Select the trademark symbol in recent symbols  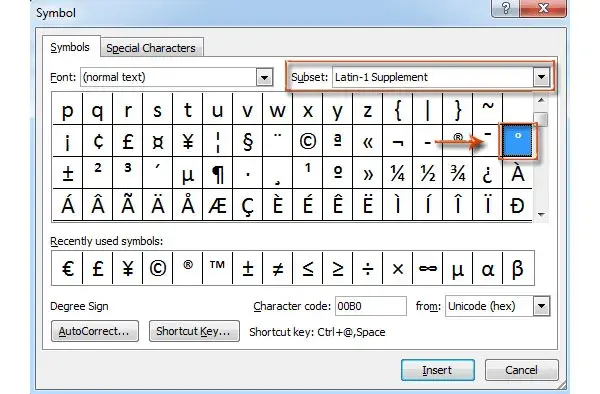pos(217,268)
